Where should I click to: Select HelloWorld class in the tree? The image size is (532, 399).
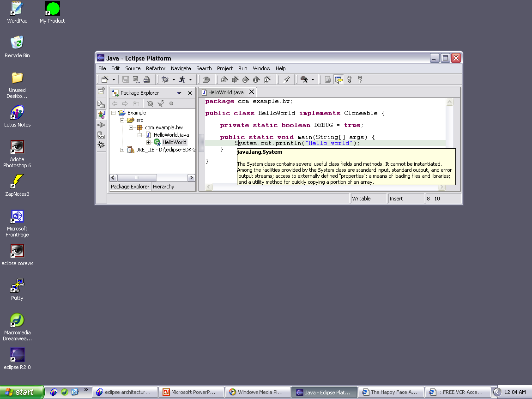click(x=174, y=142)
